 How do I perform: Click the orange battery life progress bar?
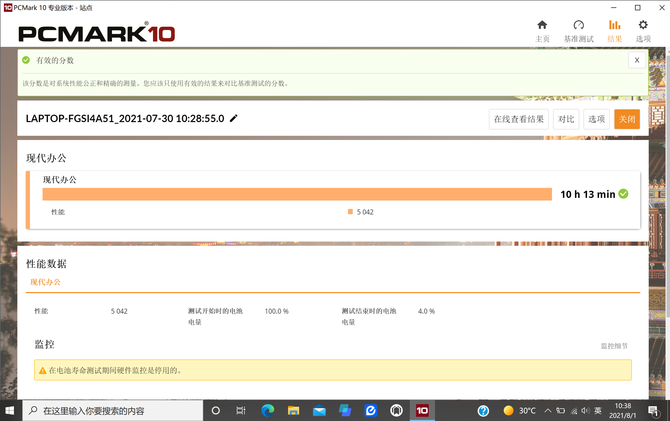pos(297,194)
